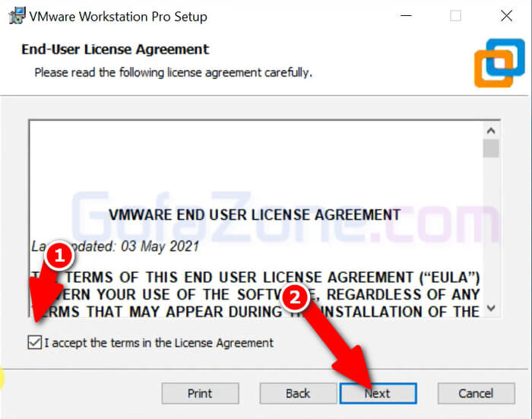532x419 pixels.
Task: Click the VMware overlapping squares logo
Action: pyautogui.click(x=499, y=63)
